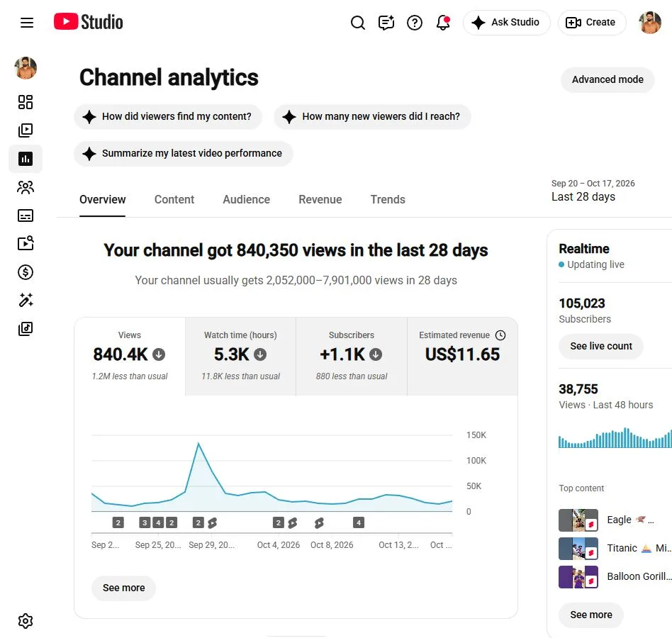This screenshot has width=672, height=638.
Task: Open Community sidebar icon
Action: [26, 187]
